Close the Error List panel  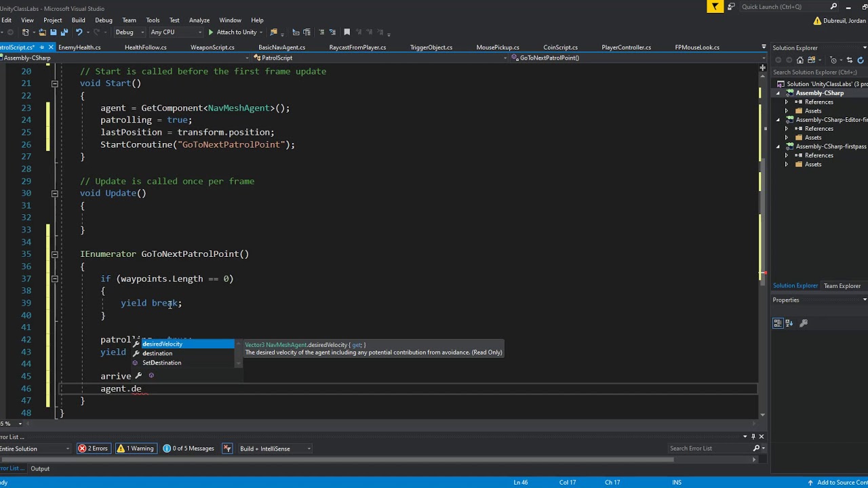pyautogui.click(x=761, y=436)
